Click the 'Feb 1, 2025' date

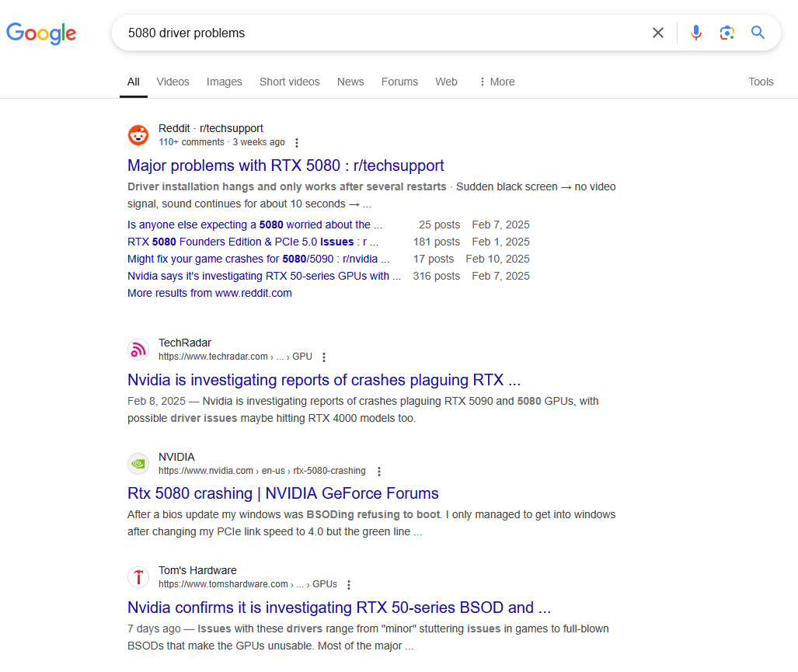click(x=500, y=242)
